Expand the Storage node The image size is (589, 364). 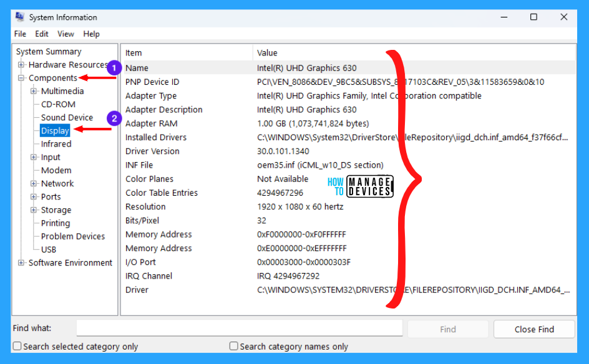(x=34, y=210)
